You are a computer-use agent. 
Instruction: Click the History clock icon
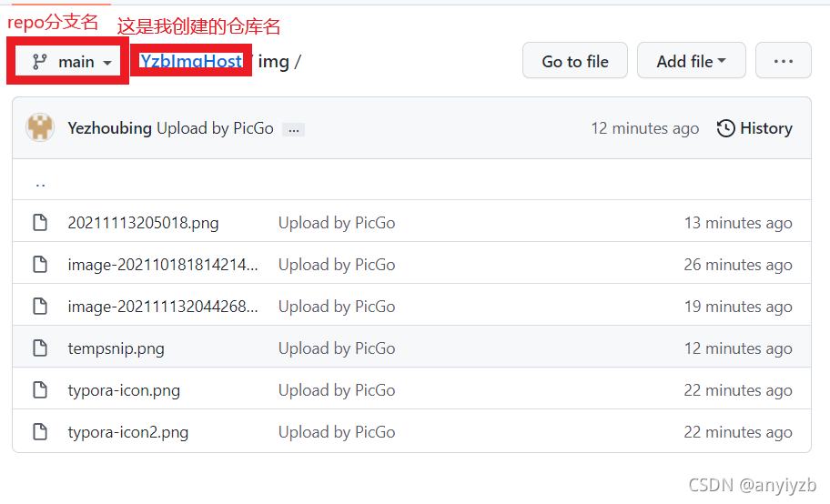(725, 128)
